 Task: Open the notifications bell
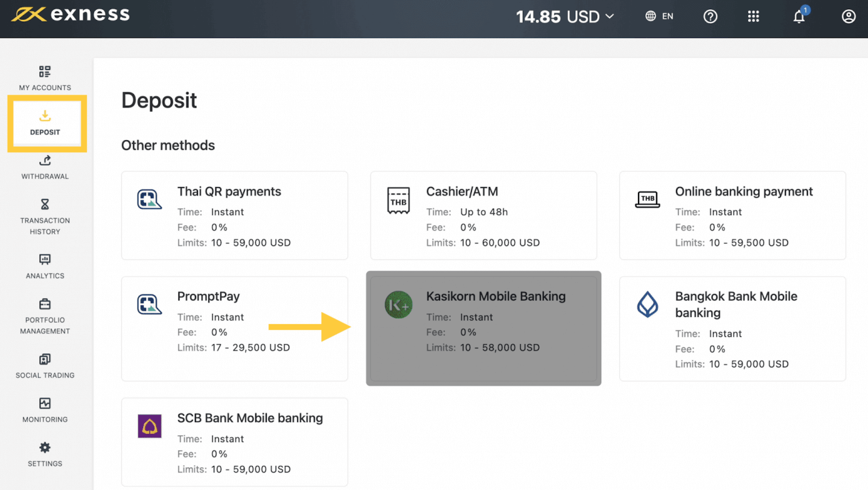(800, 16)
